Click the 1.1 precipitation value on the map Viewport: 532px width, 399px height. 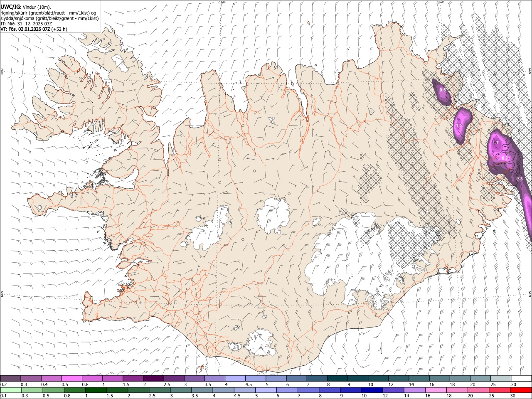pyautogui.click(x=459, y=126)
